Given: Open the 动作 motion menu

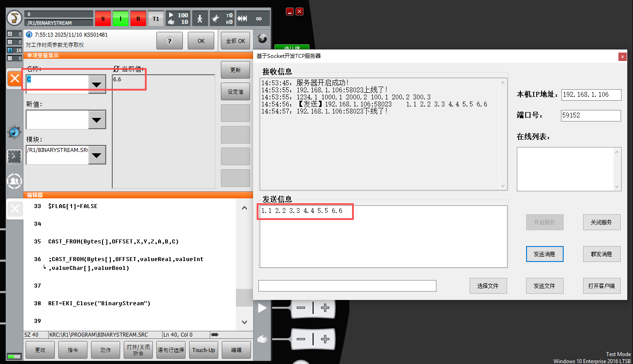Looking at the screenshot, I should click(105, 349).
